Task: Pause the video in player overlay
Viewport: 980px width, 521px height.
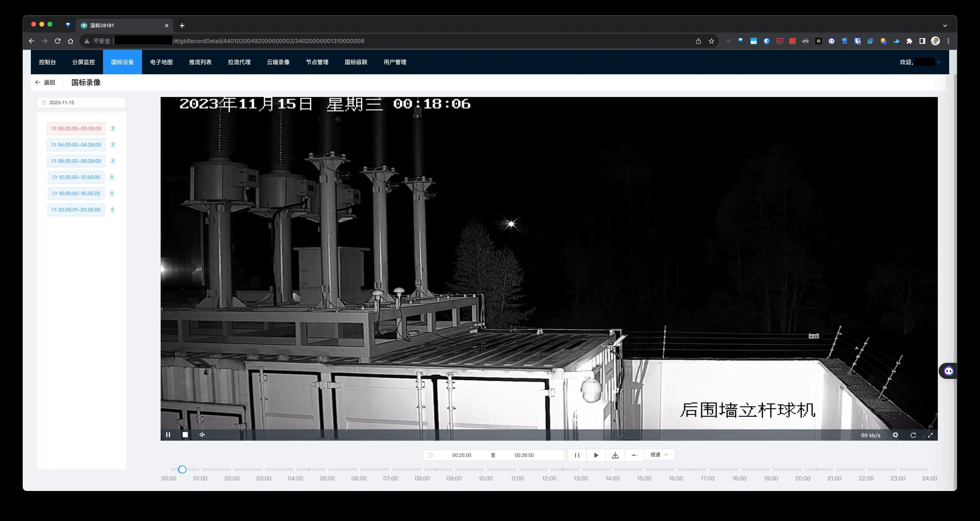Action: pos(168,435)
